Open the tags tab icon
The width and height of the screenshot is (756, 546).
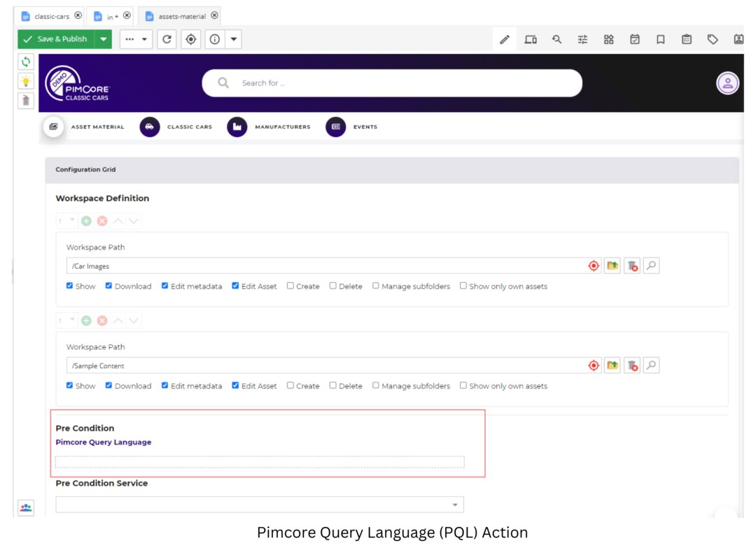click(x=713, y=40)
